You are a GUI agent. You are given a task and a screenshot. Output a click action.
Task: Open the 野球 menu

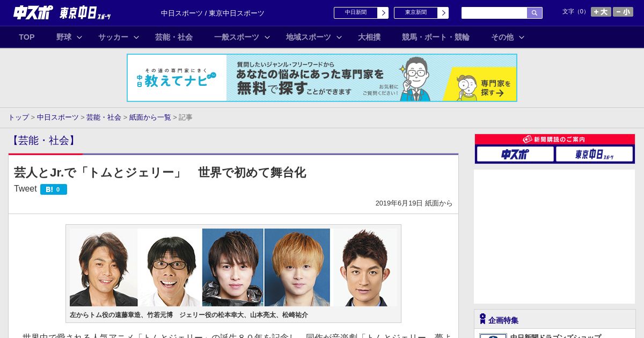64,37
